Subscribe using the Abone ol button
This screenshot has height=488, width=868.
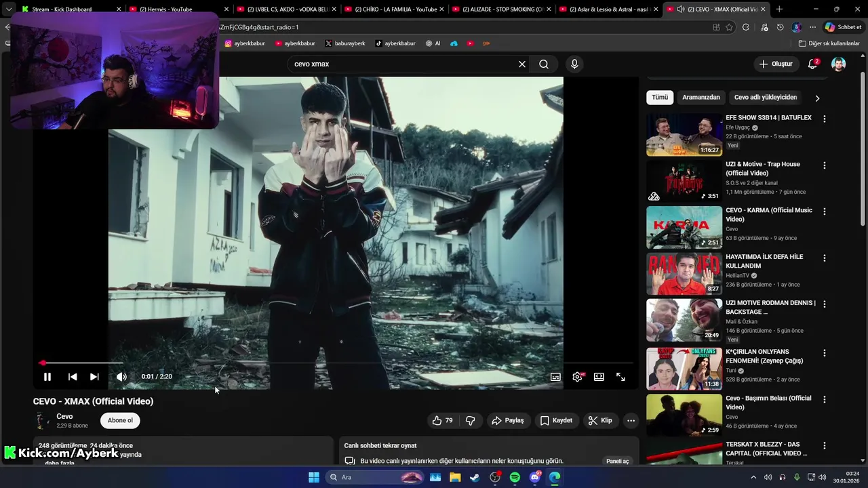pos(120,420)
